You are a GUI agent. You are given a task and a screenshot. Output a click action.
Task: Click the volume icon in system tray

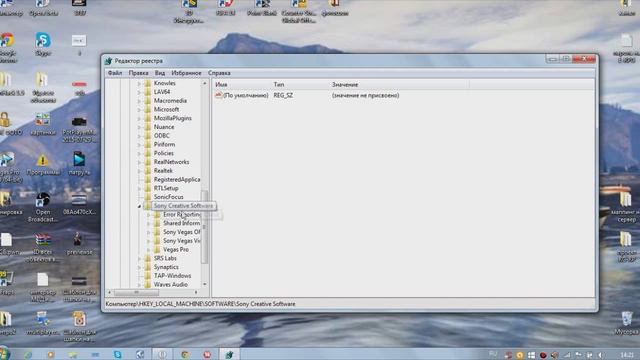601,356
